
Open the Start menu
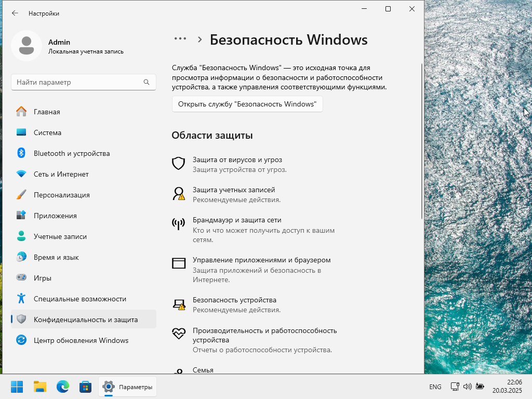[x=17, y=387]
